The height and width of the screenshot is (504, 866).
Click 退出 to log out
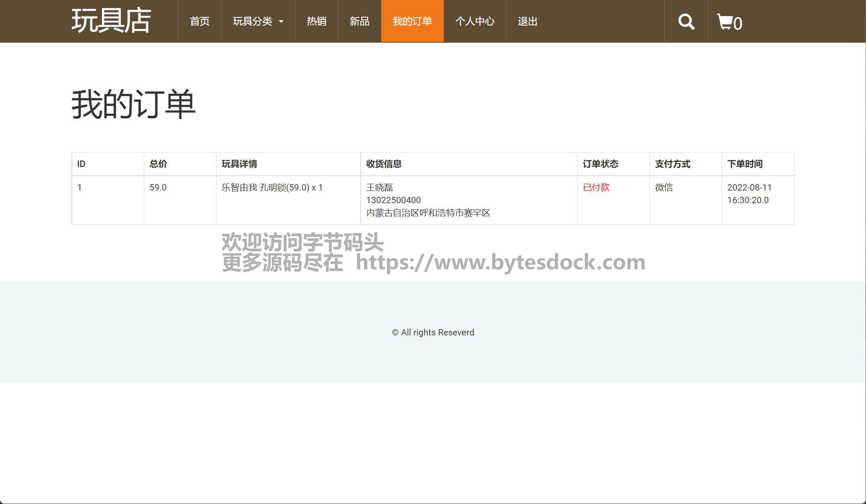[x=527, y=21]
